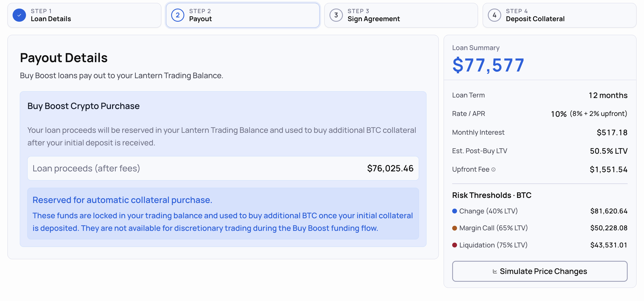Click the Change (40% LTV) label
The height and width of the screenshot is (301, 644).
[x=488, y=211]
